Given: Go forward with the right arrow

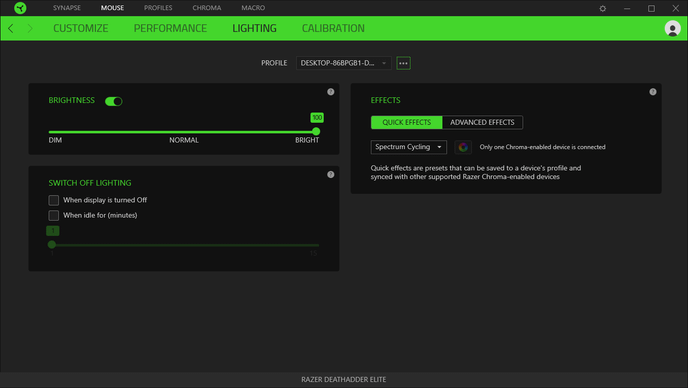Looking at the screenshot, I should (30, 29).
